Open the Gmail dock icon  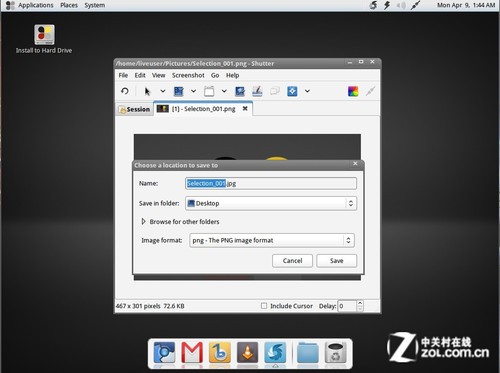click(192, 353)
